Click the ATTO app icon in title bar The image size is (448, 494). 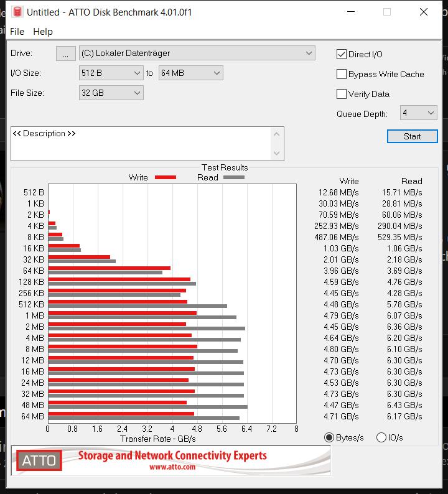coord(17,12)
